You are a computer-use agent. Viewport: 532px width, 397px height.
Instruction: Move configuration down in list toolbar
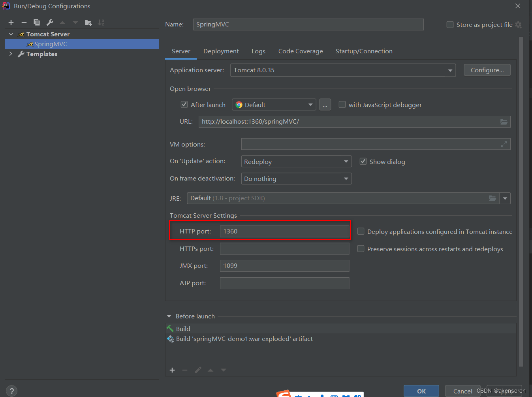[x=75, y=23]
